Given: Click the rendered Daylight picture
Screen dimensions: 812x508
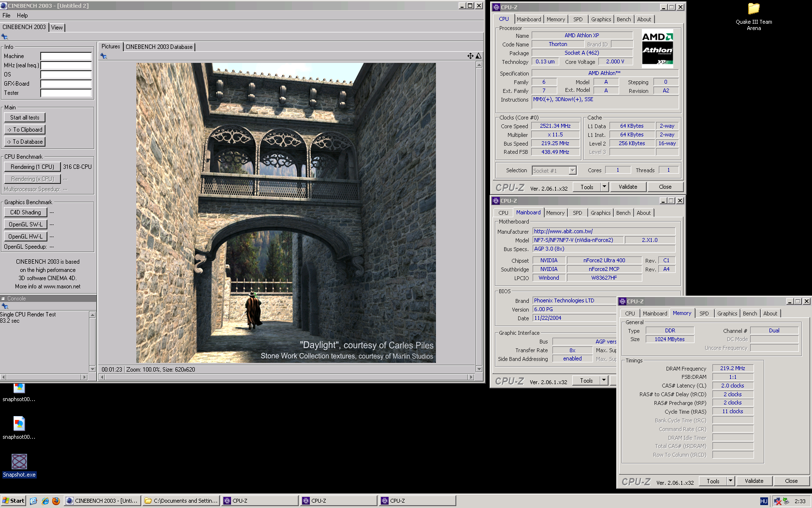Looking at the screenshot, I should (286, 213).
